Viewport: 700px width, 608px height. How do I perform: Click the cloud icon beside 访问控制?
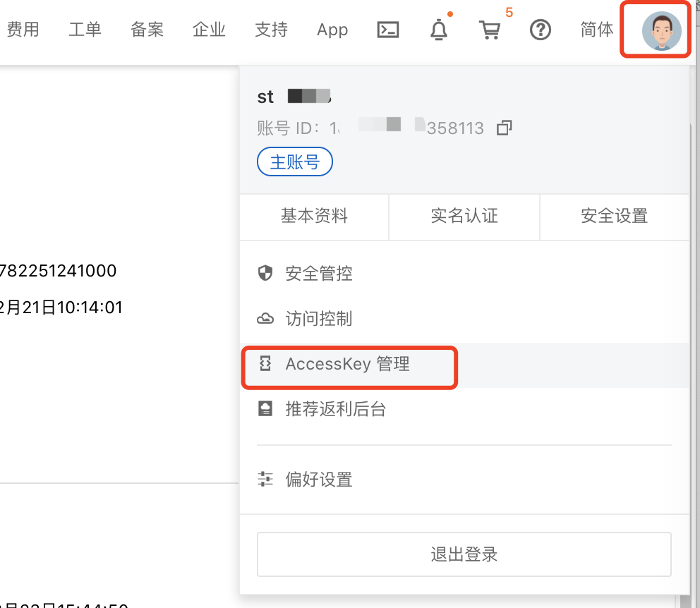(265, 319)
